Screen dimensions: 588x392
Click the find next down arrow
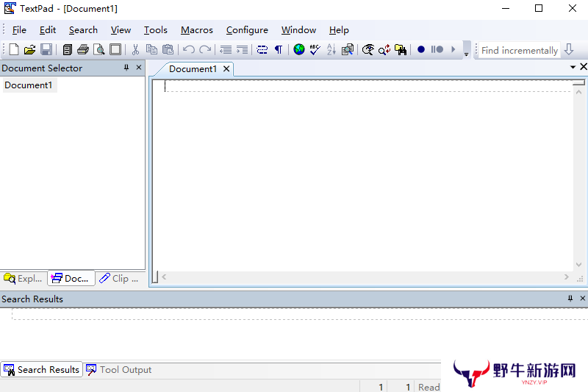click(569, 49)
